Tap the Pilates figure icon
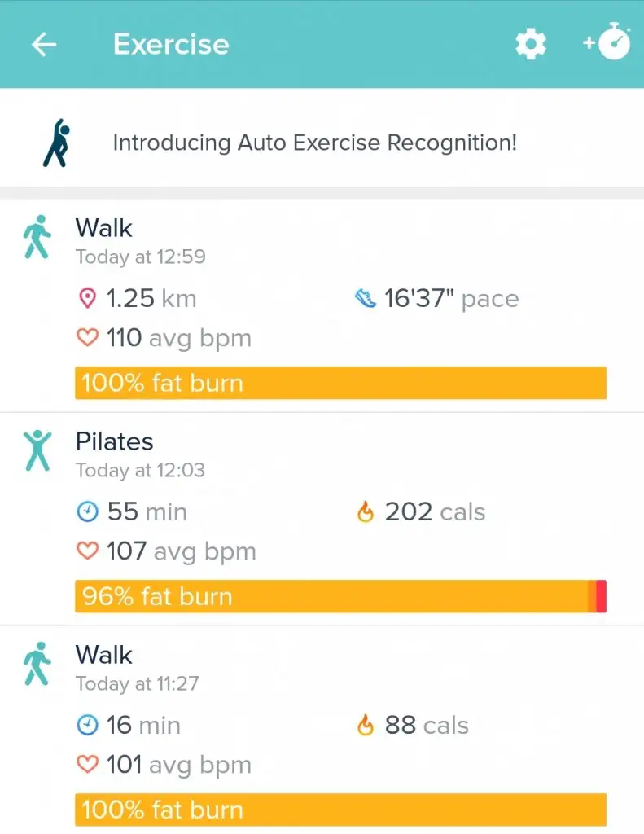The width and height of the screenshot is (644, 834). [37, 450]
